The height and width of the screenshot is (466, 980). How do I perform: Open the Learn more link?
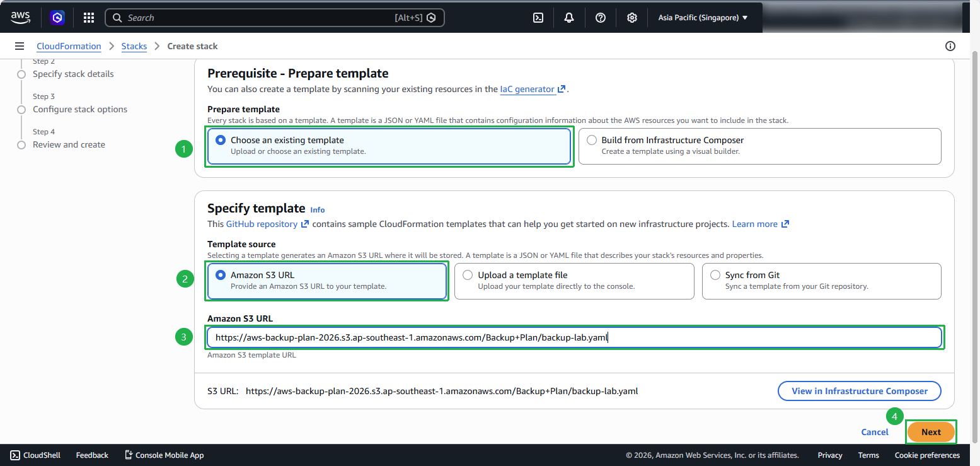tap(761, 224)
